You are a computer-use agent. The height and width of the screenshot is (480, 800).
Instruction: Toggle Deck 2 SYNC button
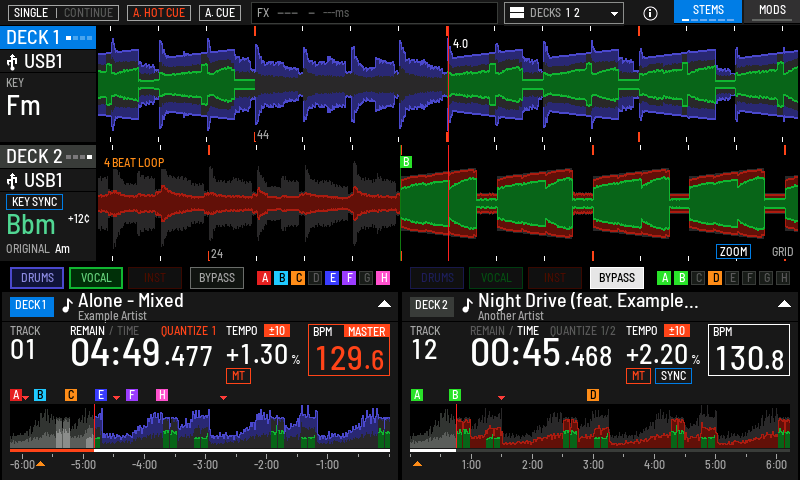point(673,376)
